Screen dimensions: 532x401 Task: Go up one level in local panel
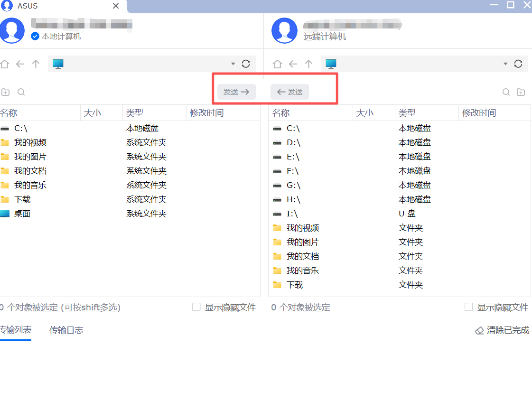coord(36,64)
